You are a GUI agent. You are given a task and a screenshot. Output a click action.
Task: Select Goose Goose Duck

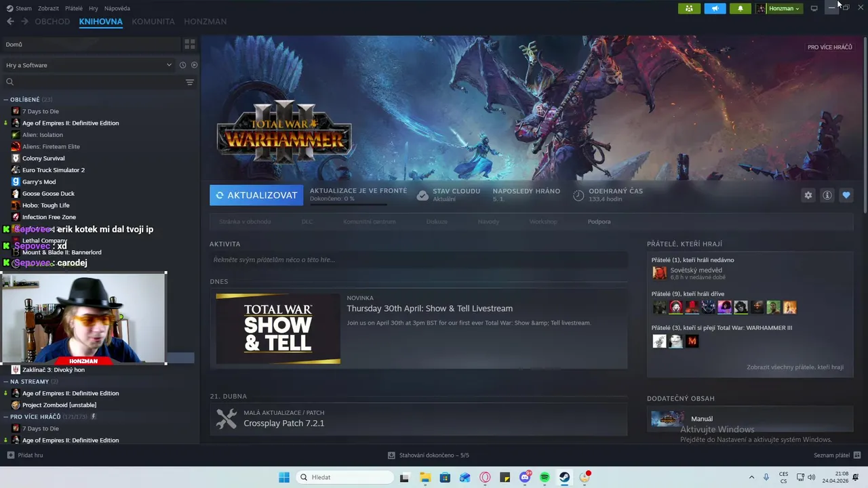pos(48,193)
